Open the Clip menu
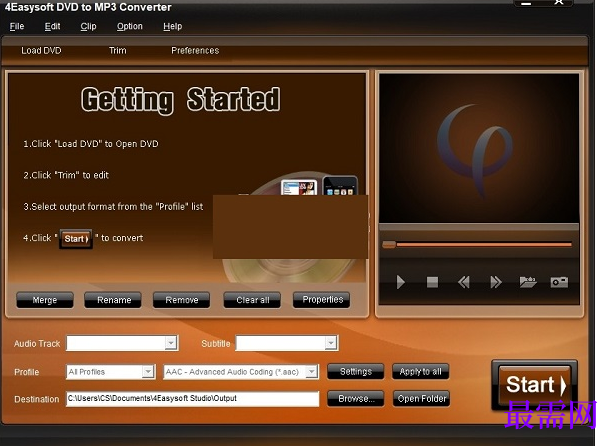 (88, 26)
